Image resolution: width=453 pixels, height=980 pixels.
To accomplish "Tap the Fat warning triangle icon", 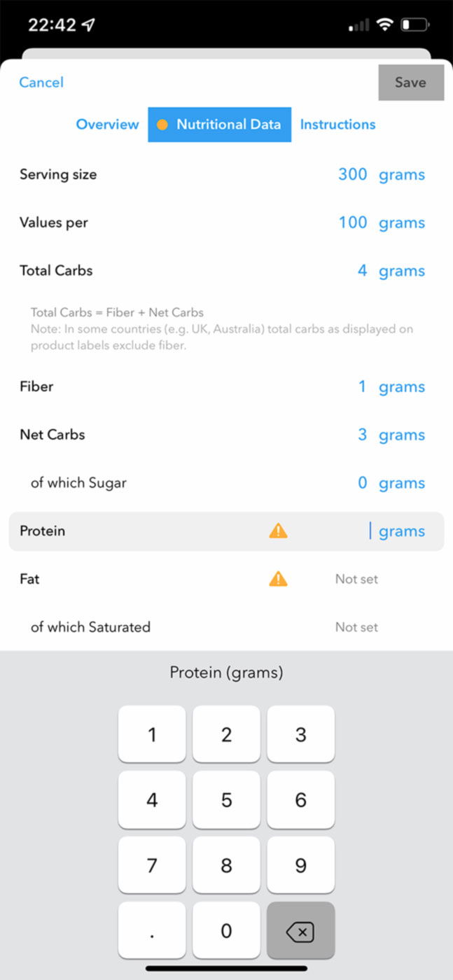I will coord(278,579).
